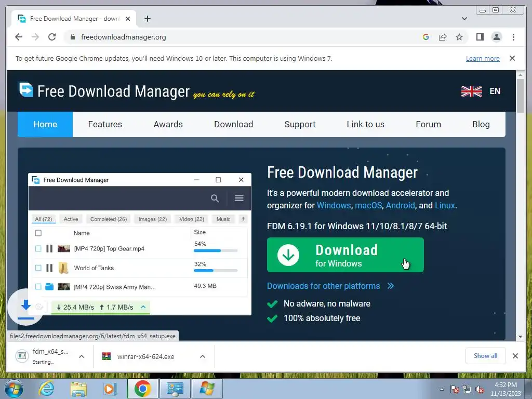Select the Music filter tab
The height and width of the screenshot is (399, 532).
(223, 219)
